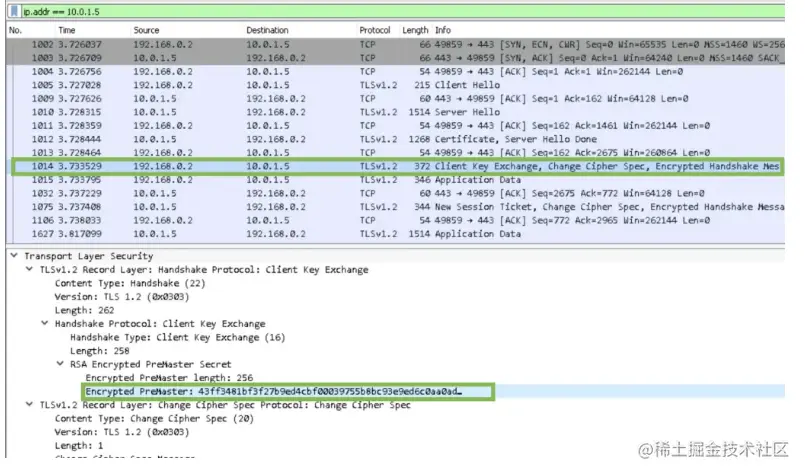Select packet 1011 Ack=1461 row
Screen dimensions: 805x475
pos(395,126)
